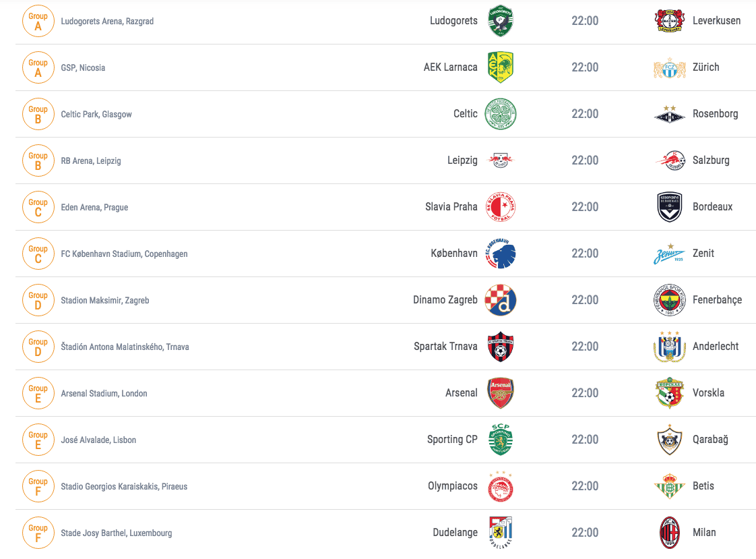Click the Celtic green clover badge
Viewport: 756px width, 559px height.
coord(501,114)
